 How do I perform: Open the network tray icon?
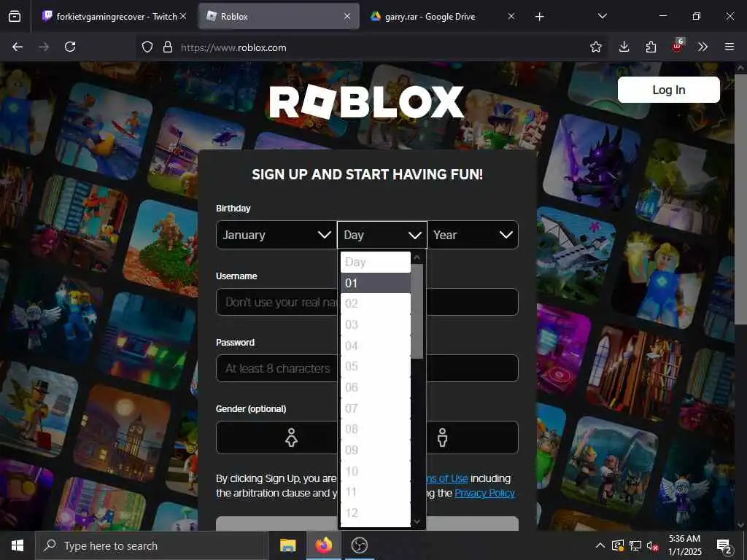pos(635,545)
